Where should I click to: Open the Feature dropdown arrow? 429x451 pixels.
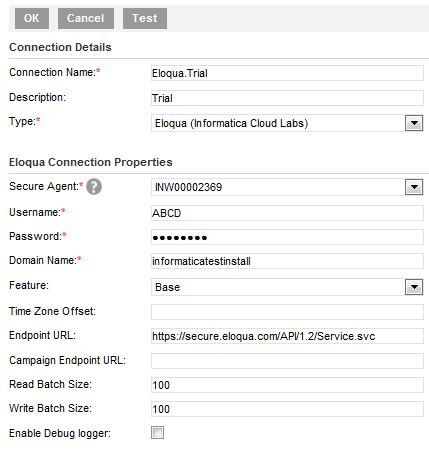click(x=414, y=287)
